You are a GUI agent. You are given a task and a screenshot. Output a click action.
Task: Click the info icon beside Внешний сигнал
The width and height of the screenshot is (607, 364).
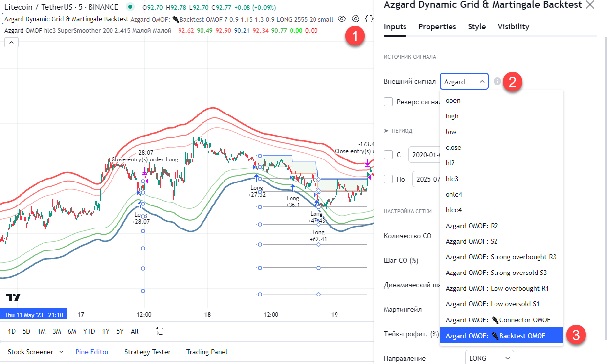pyautogui.click(x=497, y=82)
